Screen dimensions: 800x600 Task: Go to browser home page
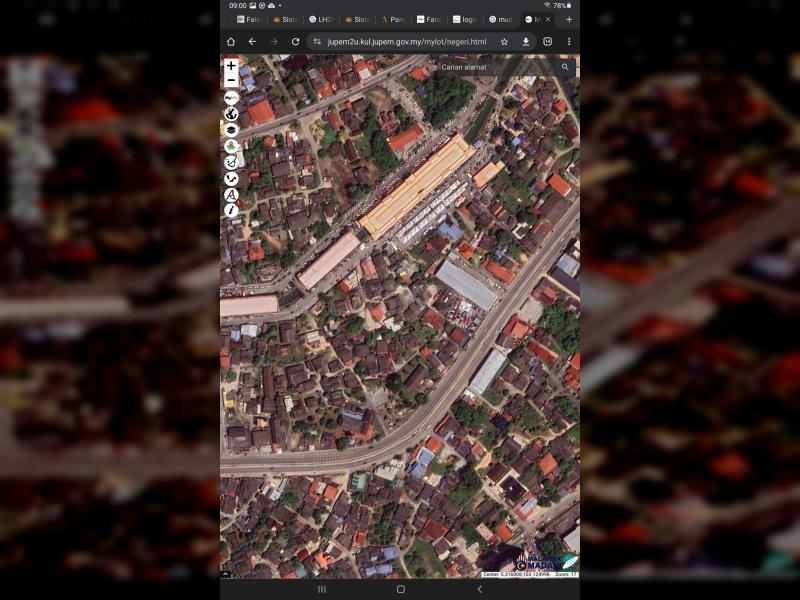coord(231,42)
